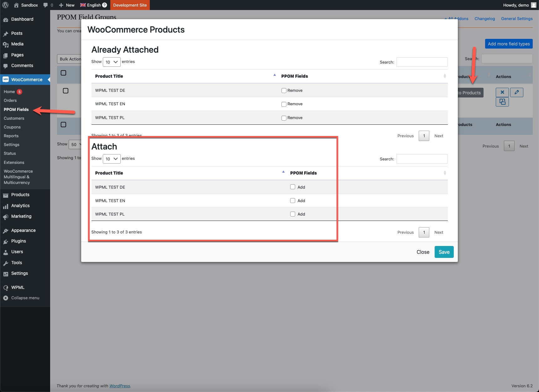The image size is (539, 392).
Task: Click the Pages icon in sidebar
Action: 6,55
